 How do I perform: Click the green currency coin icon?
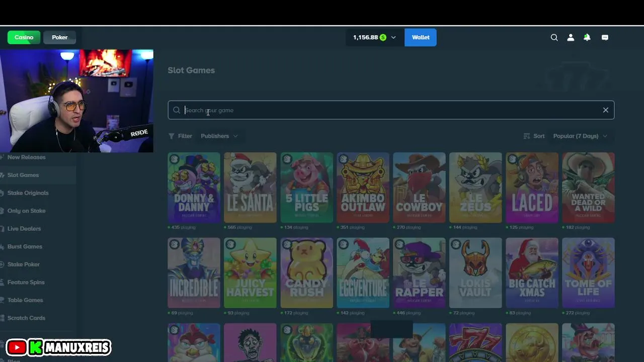[383, 37]
